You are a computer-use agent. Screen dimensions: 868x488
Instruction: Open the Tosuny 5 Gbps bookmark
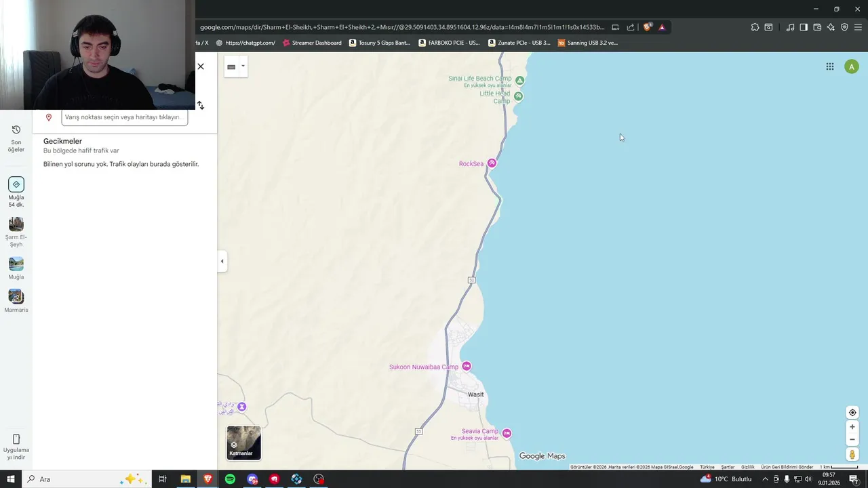pos(380,43)
